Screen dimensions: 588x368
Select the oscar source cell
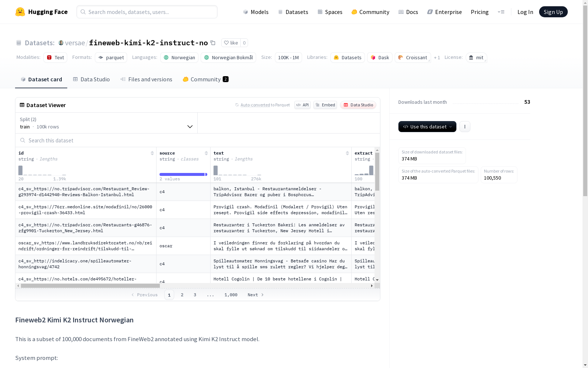183,246
